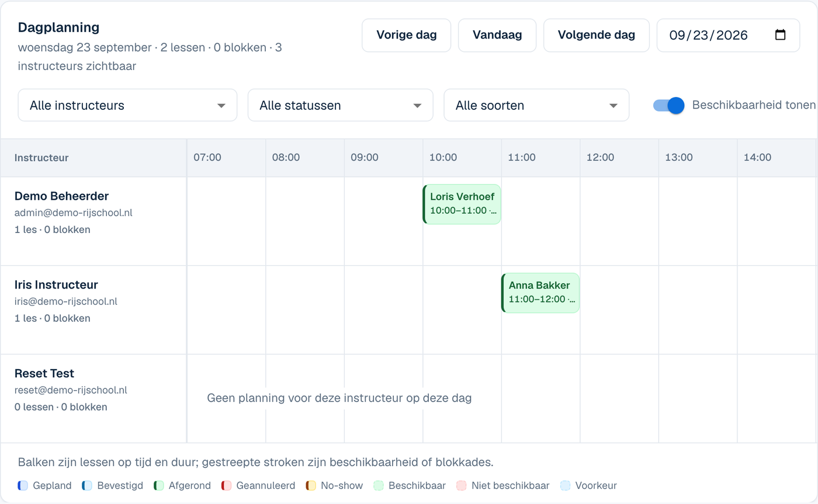The width and height of the screenshot is (818, 504).
Task: Click the Niet beschikbaar legend swatch icon
Action: pos(461,485)
